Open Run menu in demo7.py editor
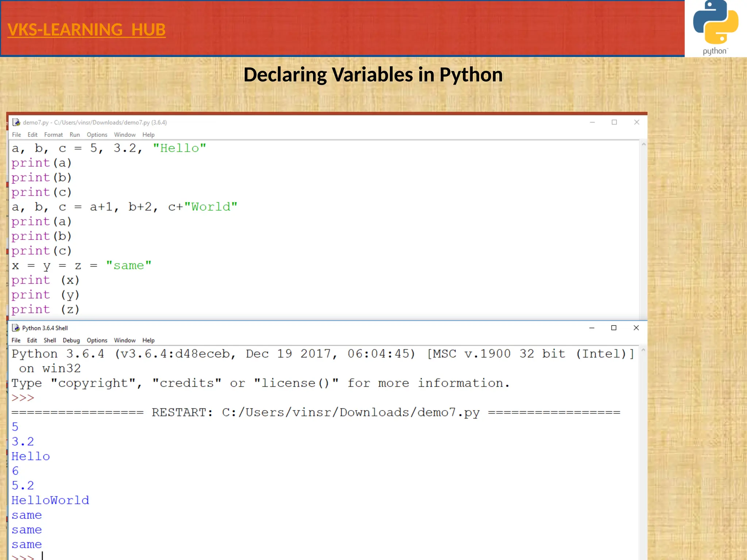747x560 pixels. point(75,135)
